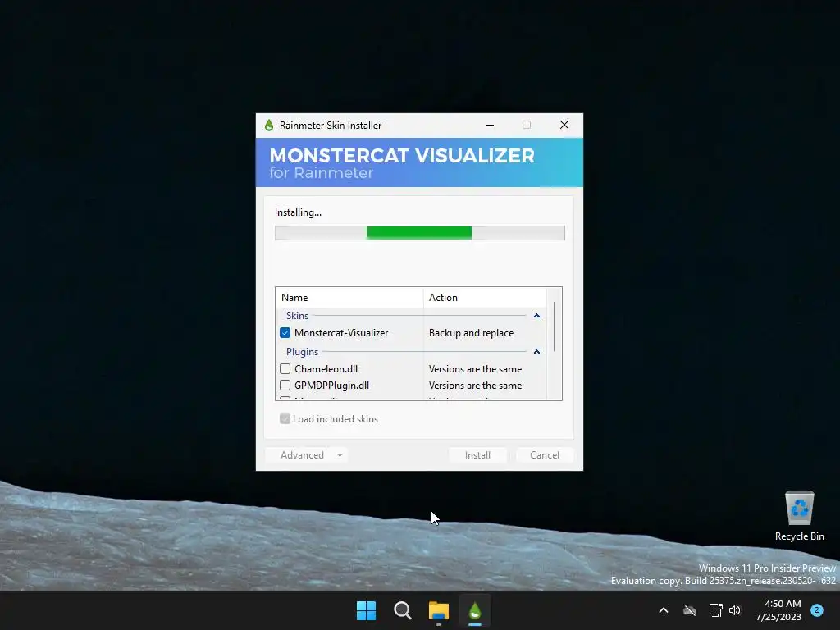Click the Rainmeter drop icon in title bar
The image size is (840, 630).
(x=269, y=126)
